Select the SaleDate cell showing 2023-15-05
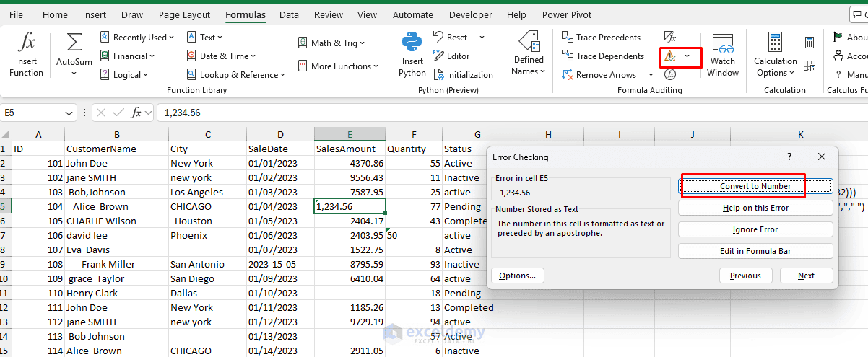The width and height of the screenshot is (868, 357). [x=280, y=264]
